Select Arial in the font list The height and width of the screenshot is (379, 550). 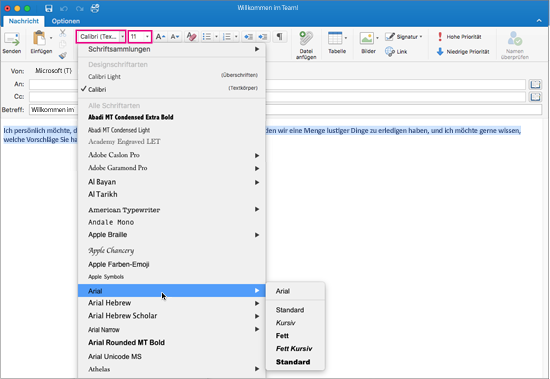coord(172,291)
